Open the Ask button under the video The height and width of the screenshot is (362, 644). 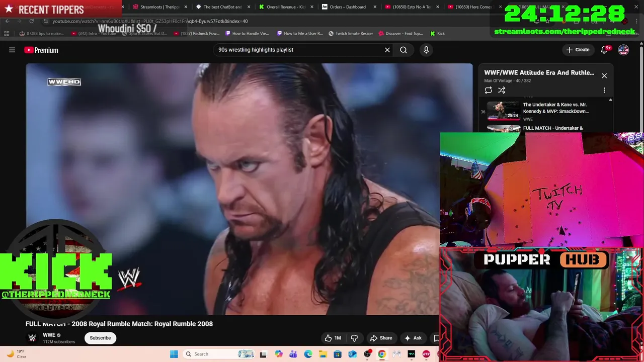coord(413,338)
